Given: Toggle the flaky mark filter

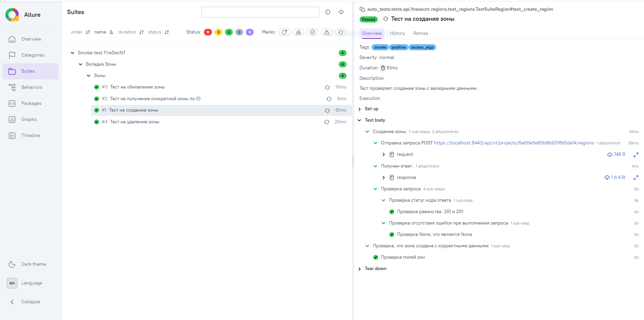Looking at the screenshot, I should point(284,32).
